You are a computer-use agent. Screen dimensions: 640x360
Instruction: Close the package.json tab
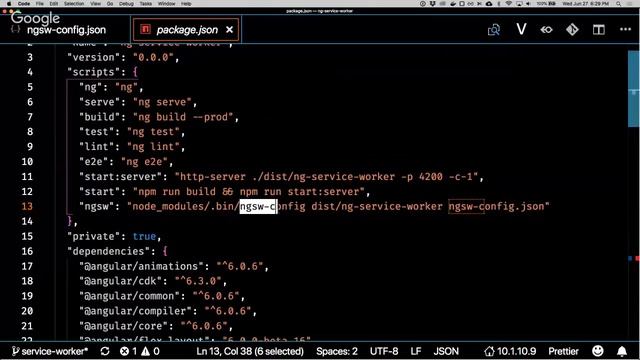point(229,30)
